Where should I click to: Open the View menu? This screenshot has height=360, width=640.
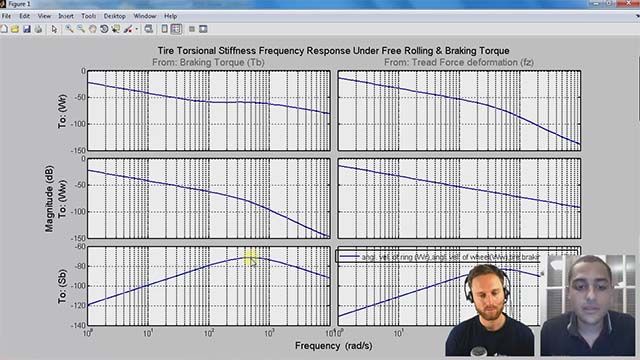click(44, 16)
